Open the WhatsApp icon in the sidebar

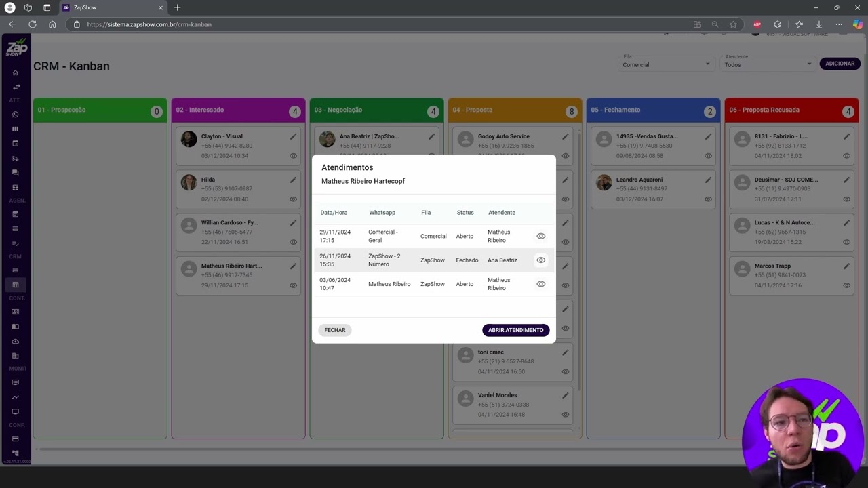click(x=16, y=115)
